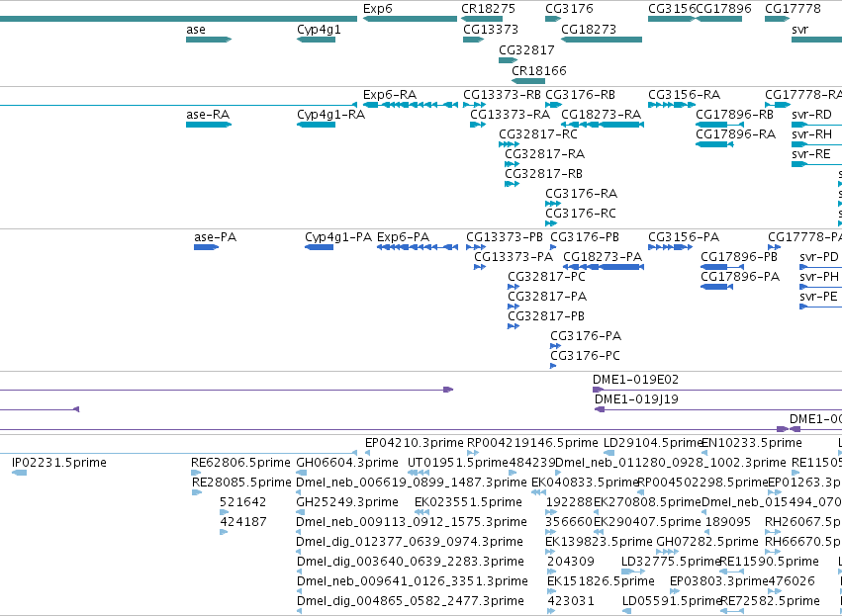The image size is (842, 616).
Task: Select the teal Exp6 gene bar
Action: tap(411, 19)
